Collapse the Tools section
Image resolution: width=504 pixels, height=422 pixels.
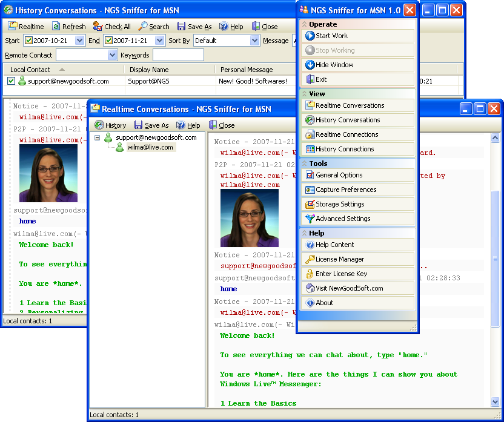point(304,163)
